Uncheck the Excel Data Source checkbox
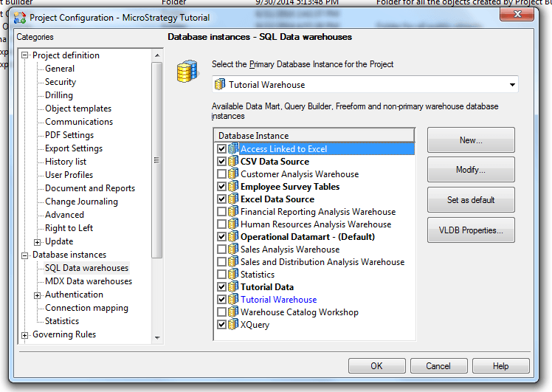This screenshot has height=392, width=552. point(222,199)
